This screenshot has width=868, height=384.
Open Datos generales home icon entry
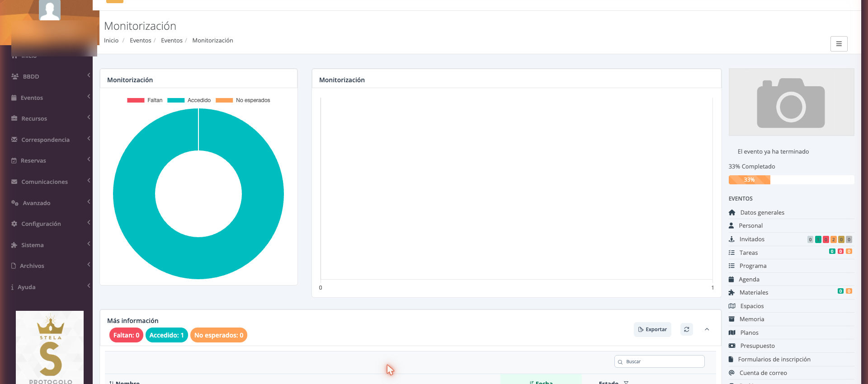tap(732, 212)
